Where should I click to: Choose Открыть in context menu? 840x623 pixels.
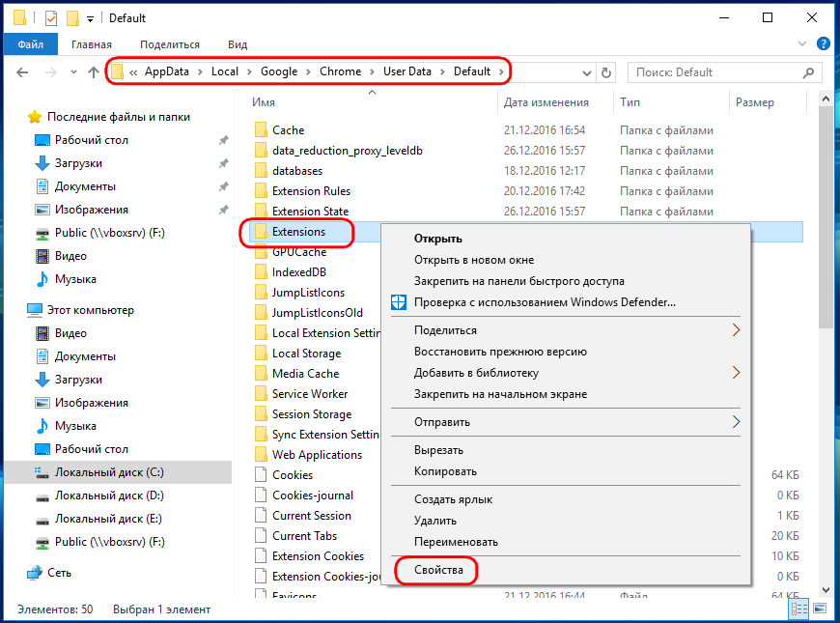coord(437,239)
